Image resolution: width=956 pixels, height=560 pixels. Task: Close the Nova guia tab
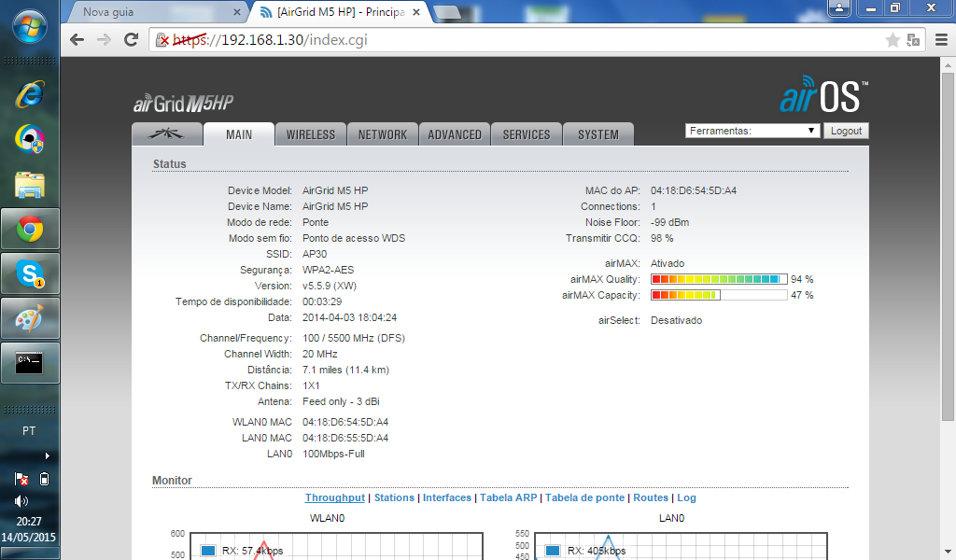point(236,11)
